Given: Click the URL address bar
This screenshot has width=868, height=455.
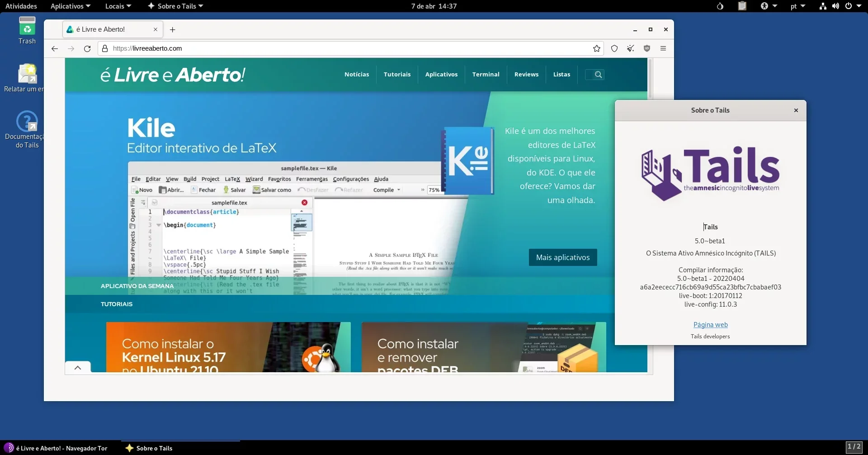Looking at the screenshot, I should (348, 48).
